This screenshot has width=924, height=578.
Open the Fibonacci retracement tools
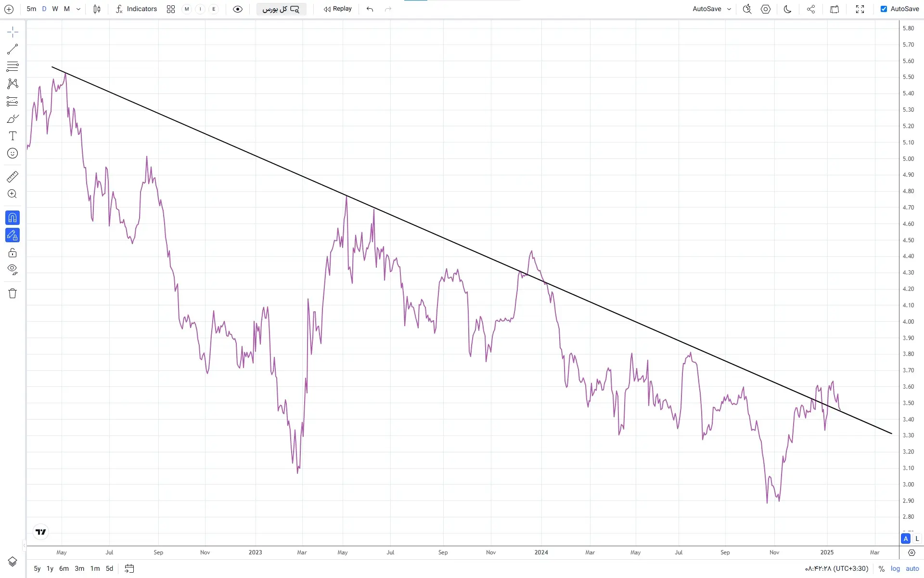(x=13, y=66)
